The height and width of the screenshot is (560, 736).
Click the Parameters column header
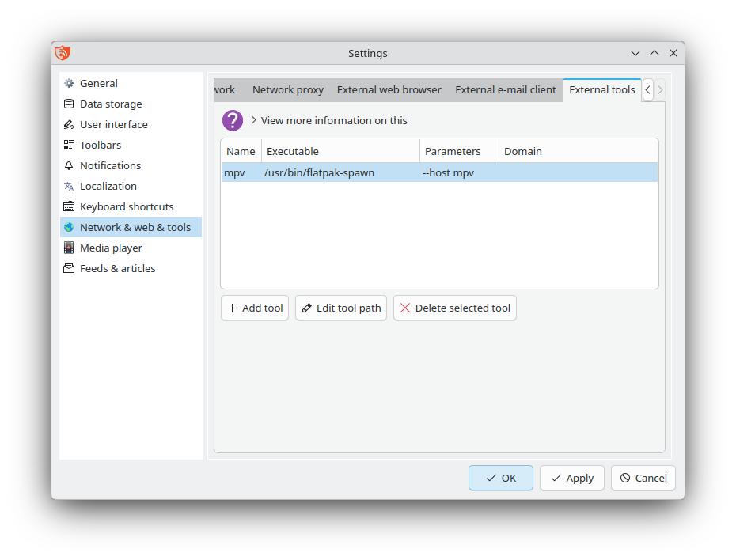(x=459, y=152)
